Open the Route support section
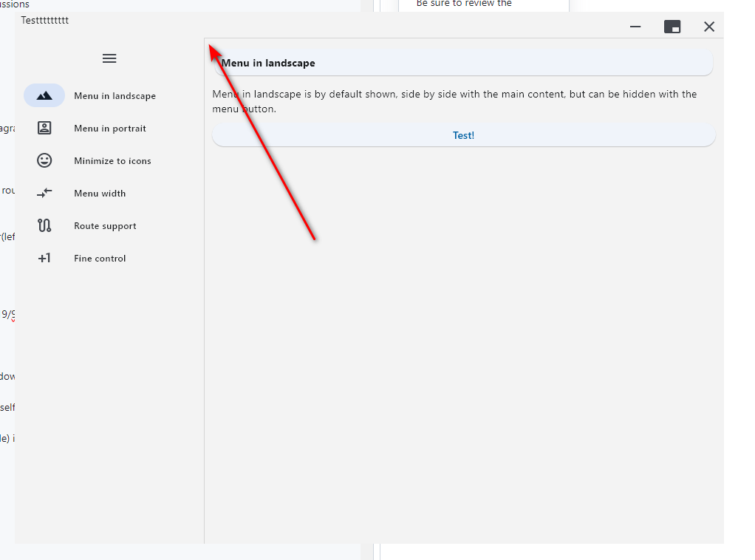Image resolution: width=755 pixels, height=560 pixels. pyautogui.click(x=105, y=225)
